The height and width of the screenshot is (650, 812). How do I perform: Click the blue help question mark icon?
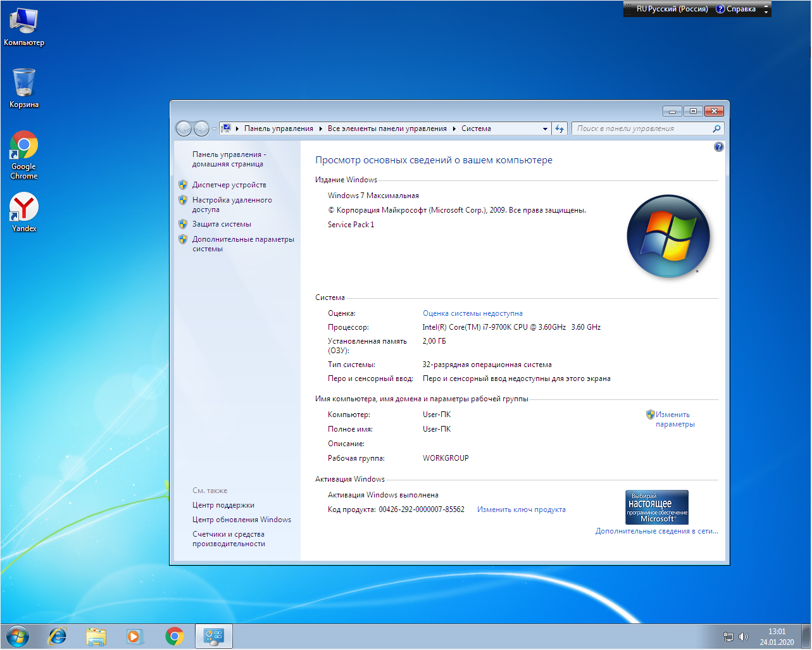[718, 147]
